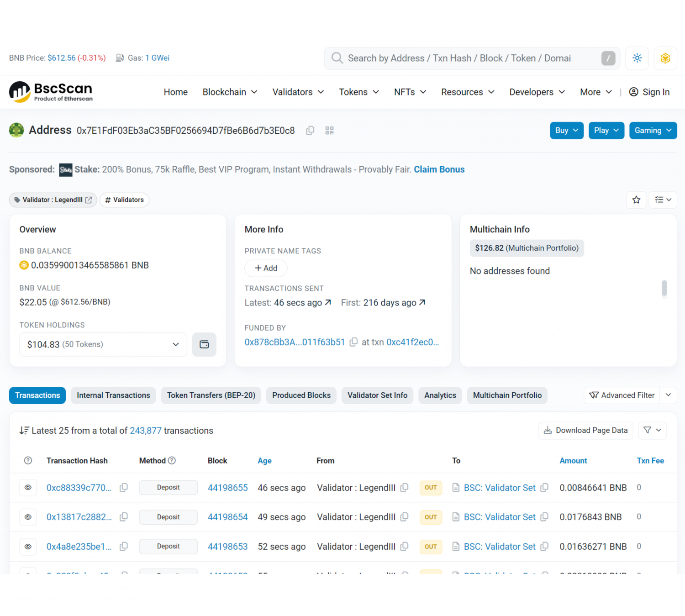
Task: Copy To address in block 44198654 row
Action: tap(544, 517)
